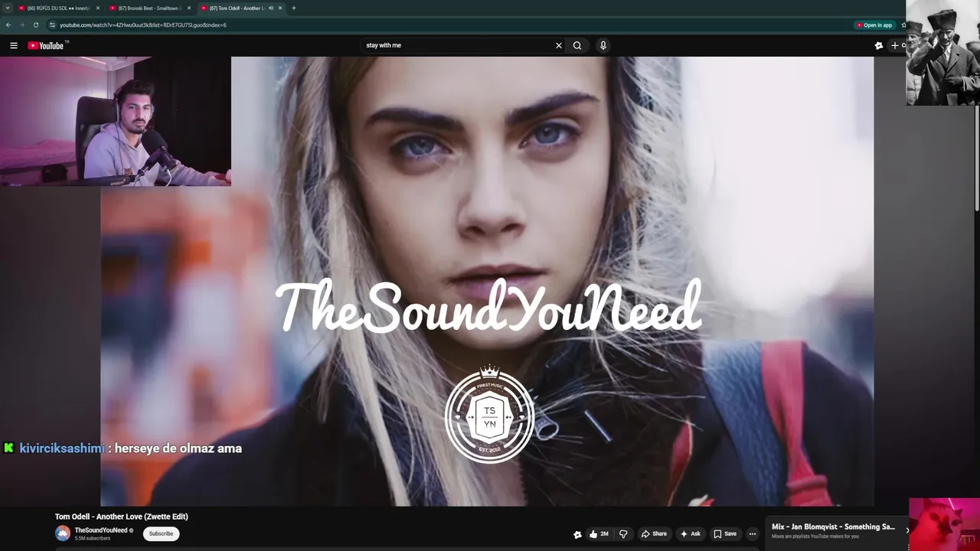The width and height of the screenshot is (980, 551).
Task: Click the sparkle icon beside Create
Action: point(879,45)
